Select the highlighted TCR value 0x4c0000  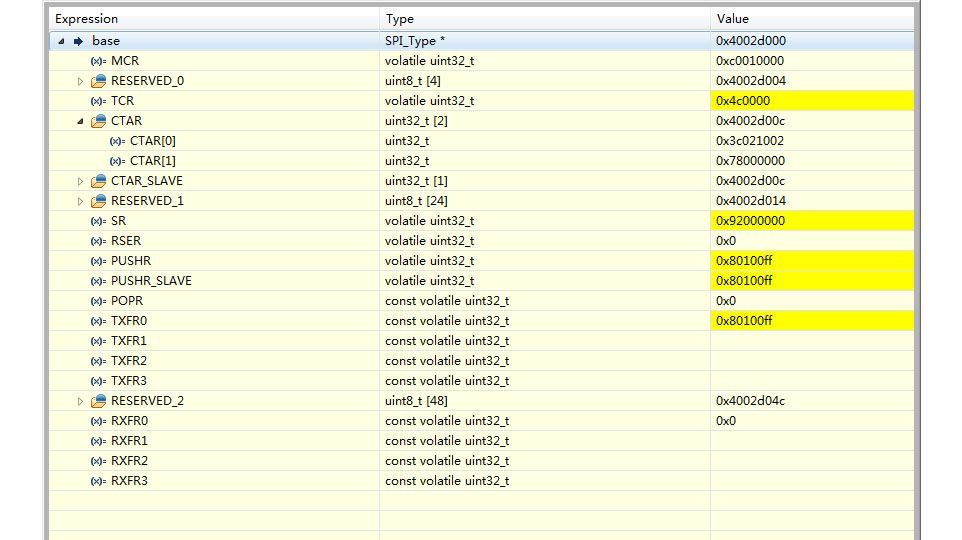point(743,101)
